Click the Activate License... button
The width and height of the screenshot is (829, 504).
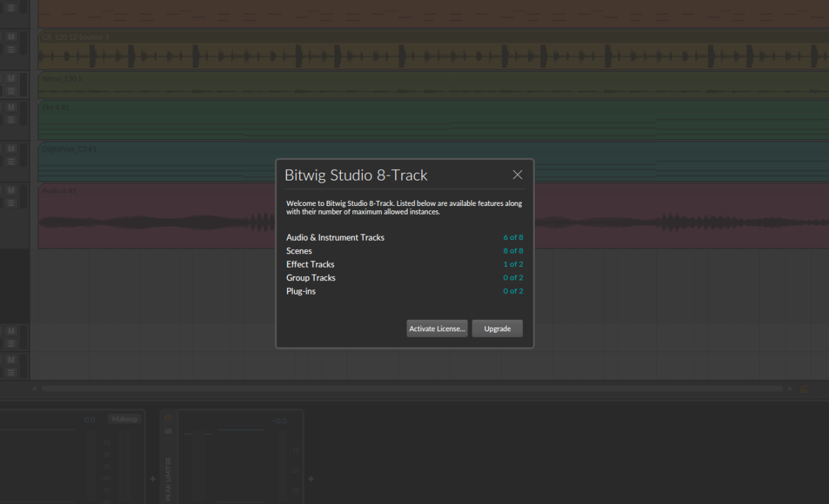point(436,328)
